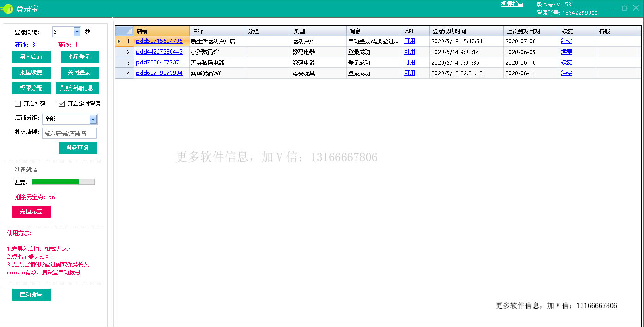Select row number 2 header
The image size is (644, 327).
click(x=124, y=52)
